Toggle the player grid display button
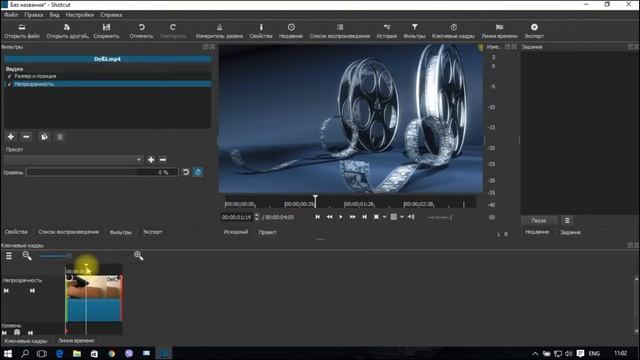Screen dimensions: 640x360 pyautogui.click(x=393, y=217)
